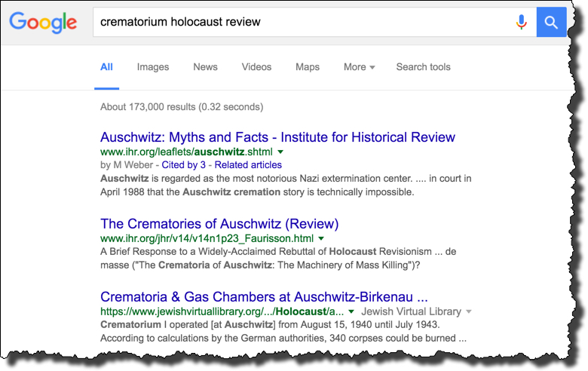
Task: Open 'Crematoria & Gas Chambers' result
Action: point(264,296)
